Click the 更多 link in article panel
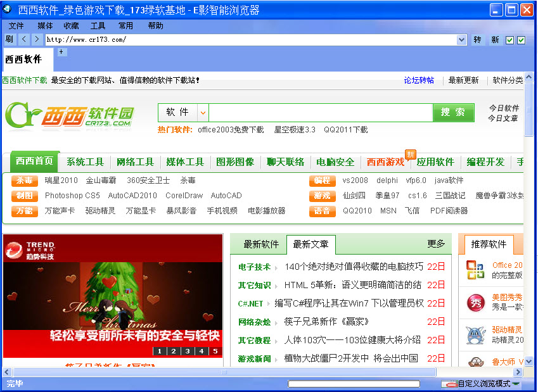This screenshot has width=538, height=392. click(436, 244)
